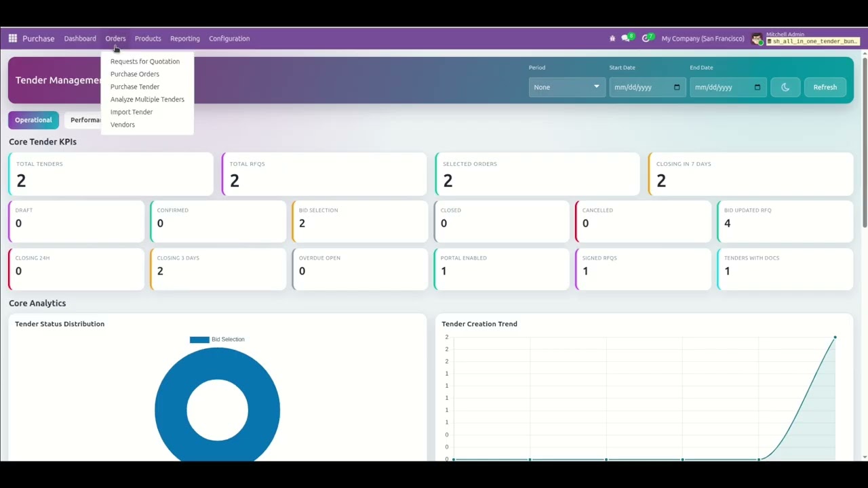This screenshot has width=868, height=488.
Task: Open the Total RFQs KPI card
Action: (324, 174)
